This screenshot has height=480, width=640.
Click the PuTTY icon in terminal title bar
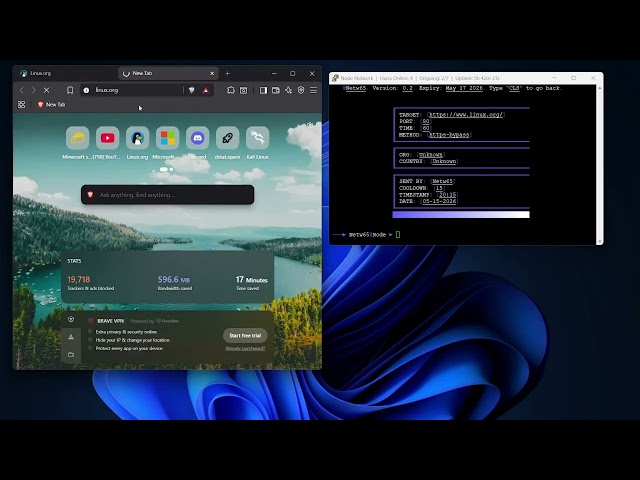[x=335, y=78]
